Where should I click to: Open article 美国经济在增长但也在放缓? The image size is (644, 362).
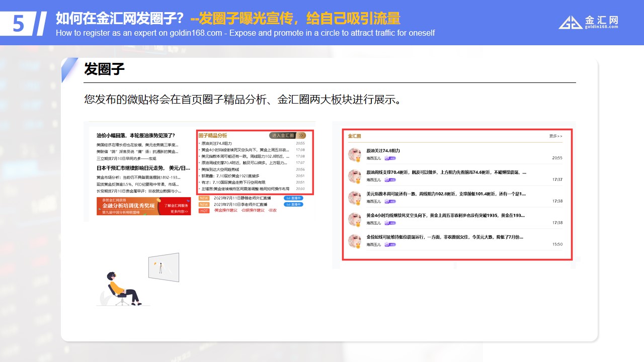tap(137, 145)
